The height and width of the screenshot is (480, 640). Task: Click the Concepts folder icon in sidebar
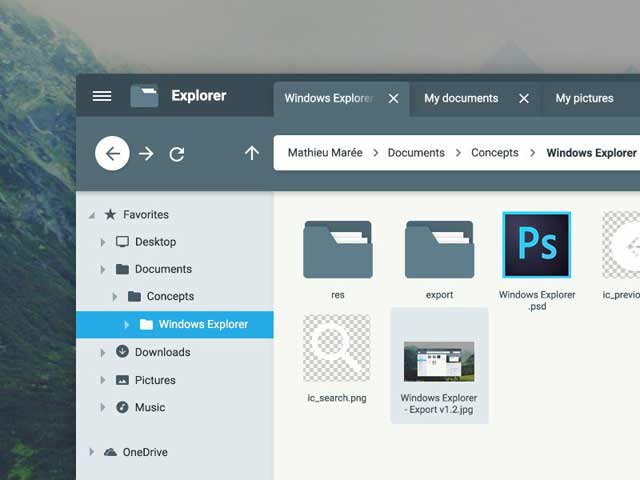134,296
